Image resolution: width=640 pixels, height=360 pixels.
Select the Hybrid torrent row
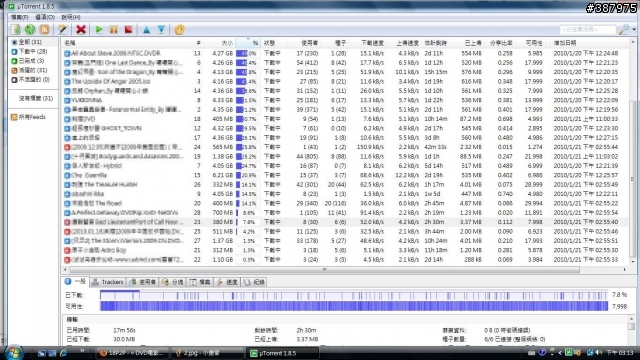(x=344, y=166)
